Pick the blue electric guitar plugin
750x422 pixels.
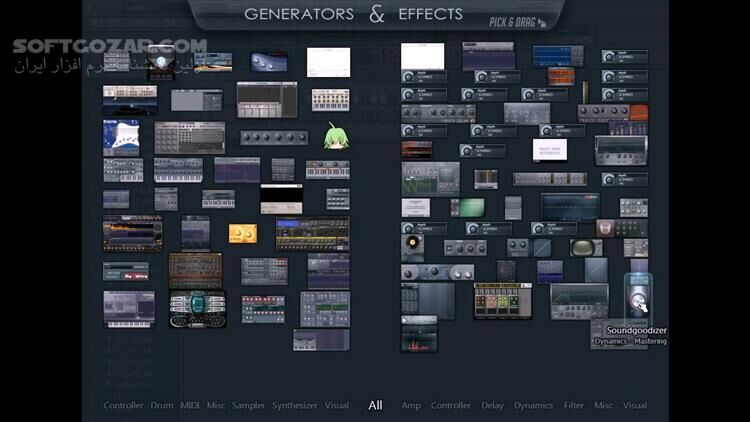[121, 138]
